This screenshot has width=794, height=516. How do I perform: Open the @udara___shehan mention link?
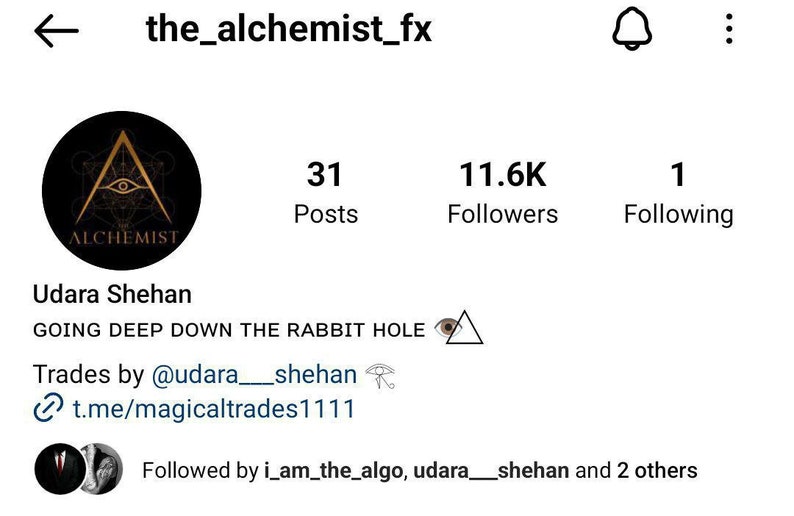[254, 375]
